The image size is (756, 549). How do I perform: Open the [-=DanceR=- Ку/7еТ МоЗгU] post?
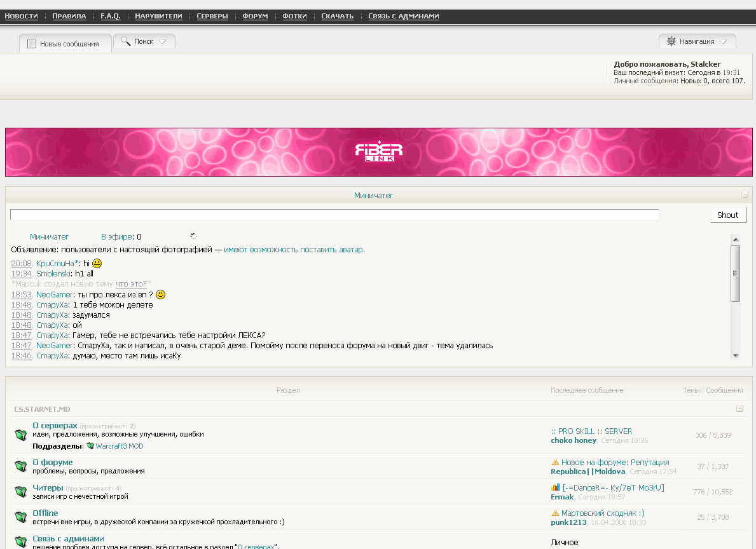614,488
